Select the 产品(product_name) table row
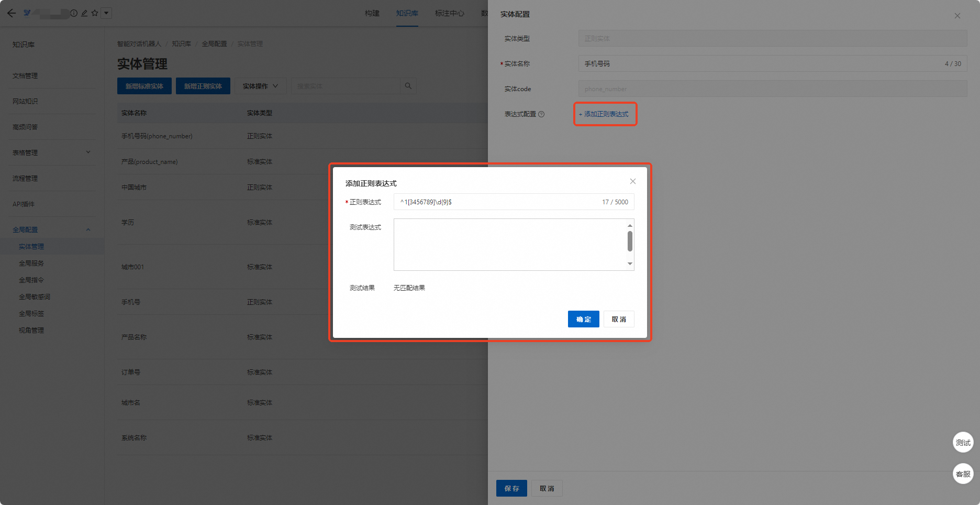Image resolution: width=980 pixels, height=505 pixels. (303, 161)
